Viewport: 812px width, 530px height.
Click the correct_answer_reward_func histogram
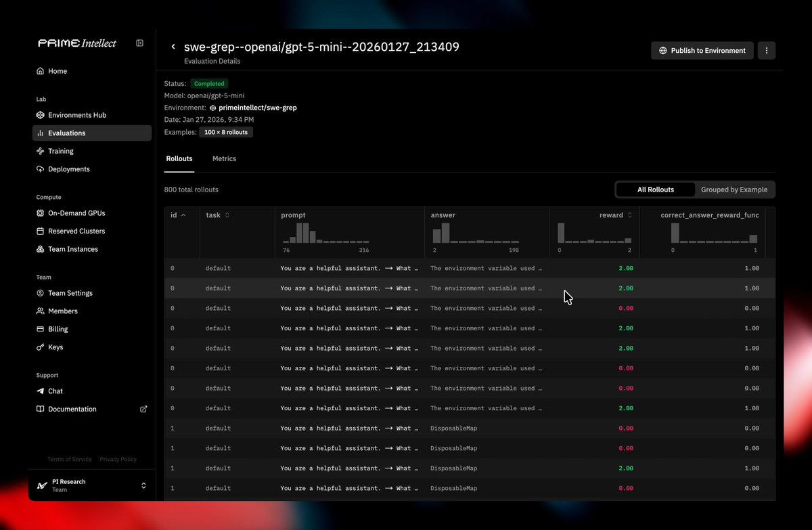714,234
